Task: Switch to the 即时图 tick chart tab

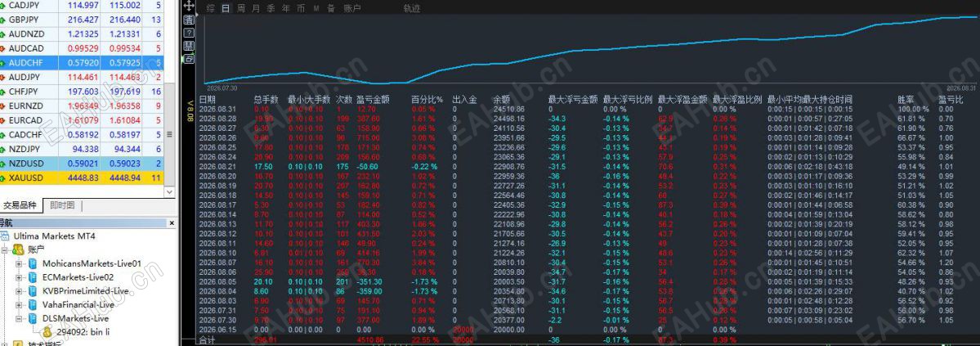Action: [x=62, y=205]
